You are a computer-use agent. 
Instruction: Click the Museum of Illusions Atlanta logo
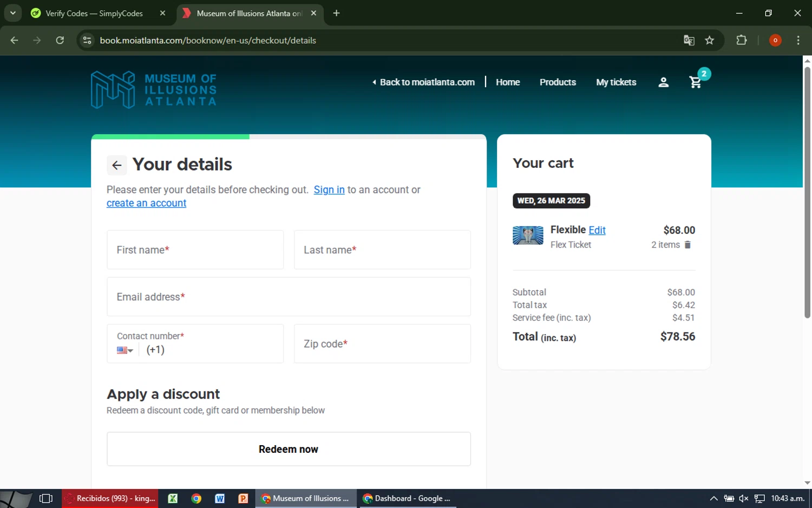154,90
